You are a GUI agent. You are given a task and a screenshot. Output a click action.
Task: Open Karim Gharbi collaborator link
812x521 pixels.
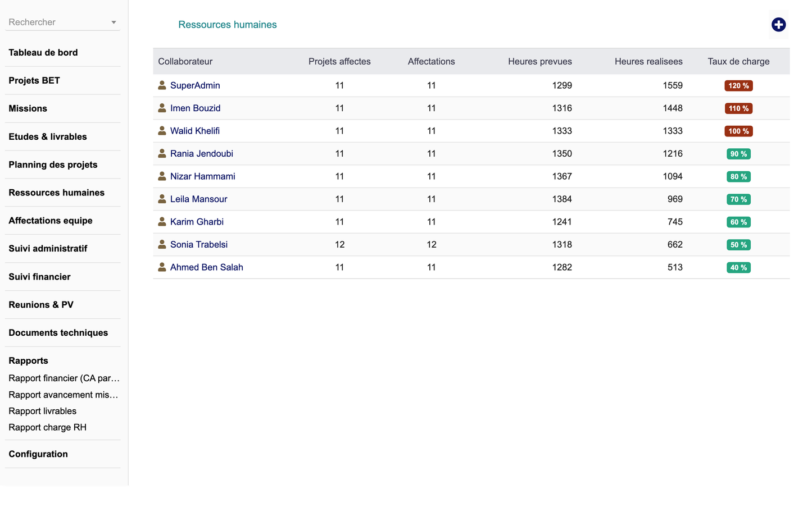(x=197, y=222)
